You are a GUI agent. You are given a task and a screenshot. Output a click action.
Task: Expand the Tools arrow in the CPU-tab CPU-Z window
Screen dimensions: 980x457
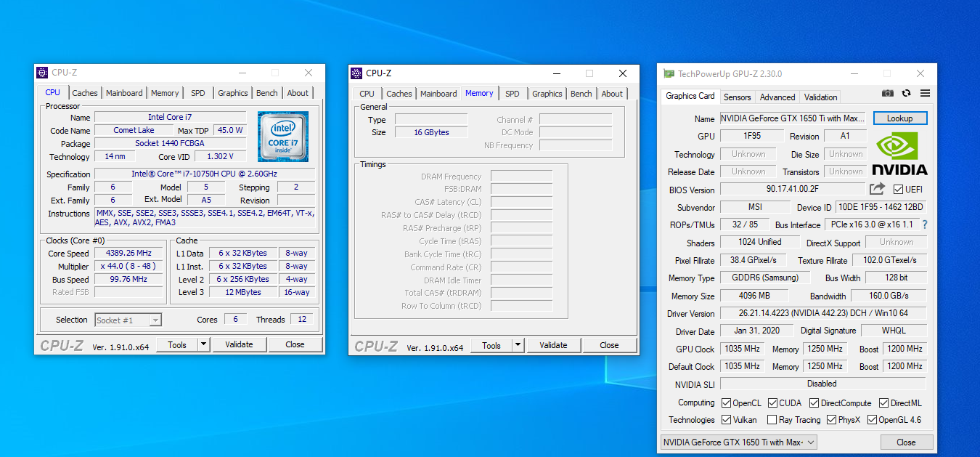point(203,344)
